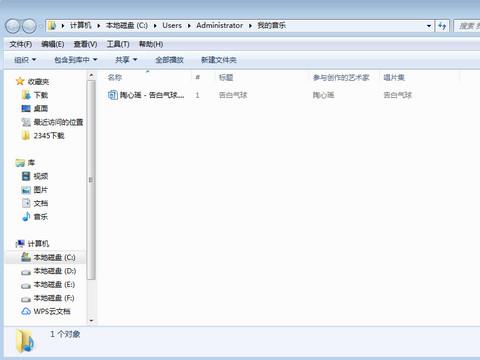Expand the 包含到库中 dropdown

click(x=76, y=60)
